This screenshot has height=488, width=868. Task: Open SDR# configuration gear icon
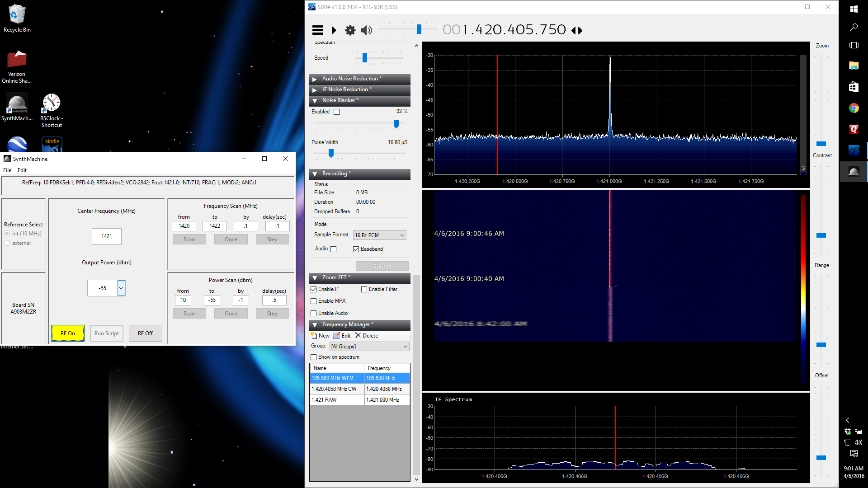(x=350, y=30)
